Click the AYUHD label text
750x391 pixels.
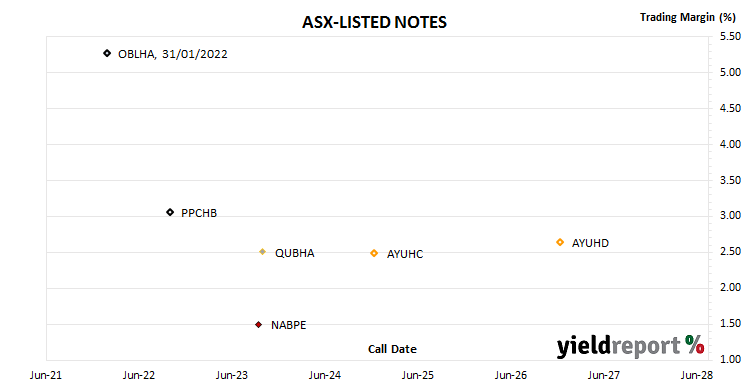click(590, 243)
